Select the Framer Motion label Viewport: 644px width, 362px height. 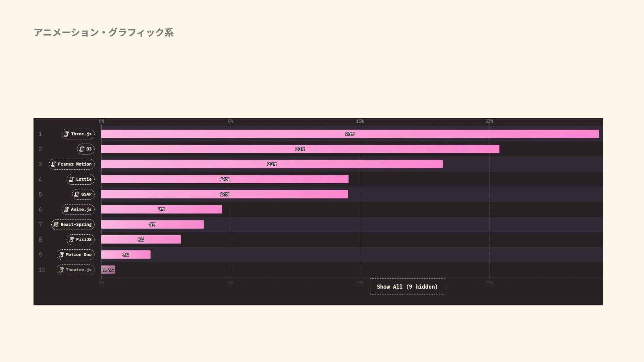(72, 164)
